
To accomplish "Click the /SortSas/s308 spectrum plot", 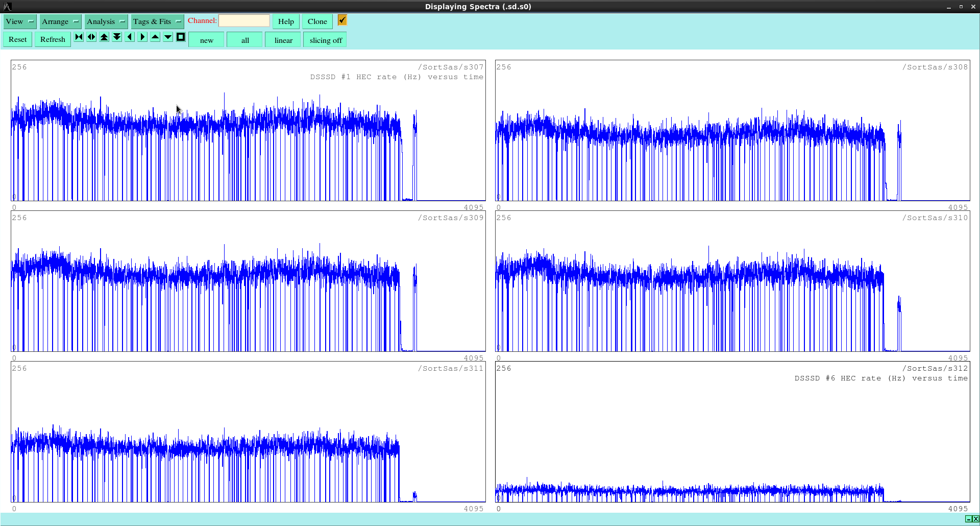I will (x=732, y=131).
